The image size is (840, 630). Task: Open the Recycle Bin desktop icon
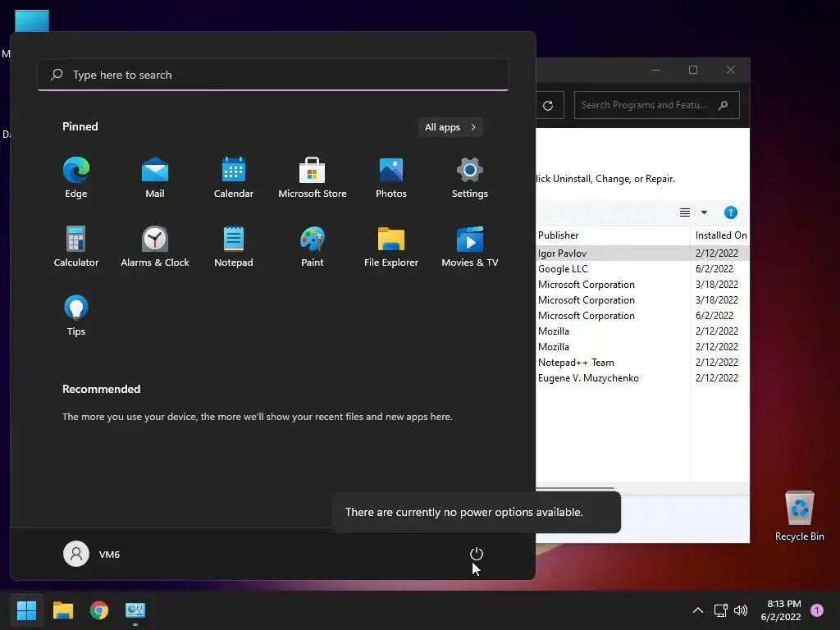799,516
